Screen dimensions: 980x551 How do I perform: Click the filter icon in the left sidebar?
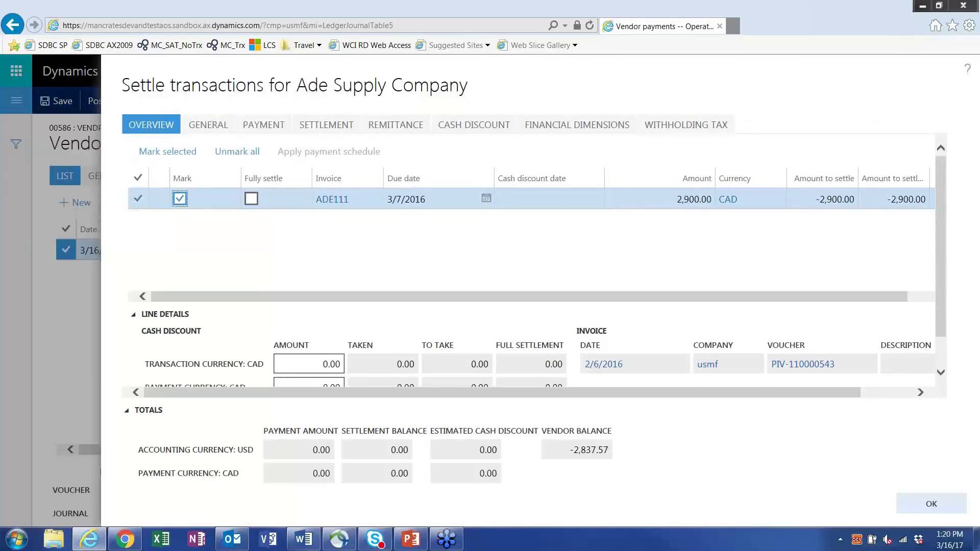pos(16,144)
